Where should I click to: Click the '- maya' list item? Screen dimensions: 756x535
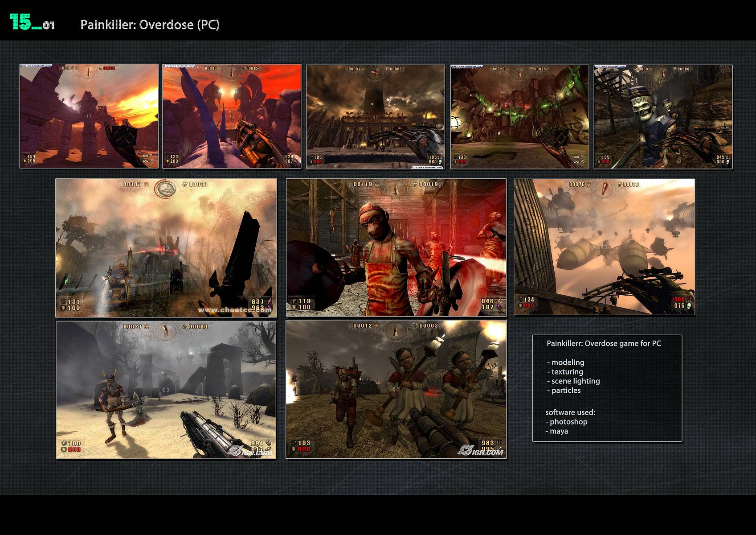point(556,431)
